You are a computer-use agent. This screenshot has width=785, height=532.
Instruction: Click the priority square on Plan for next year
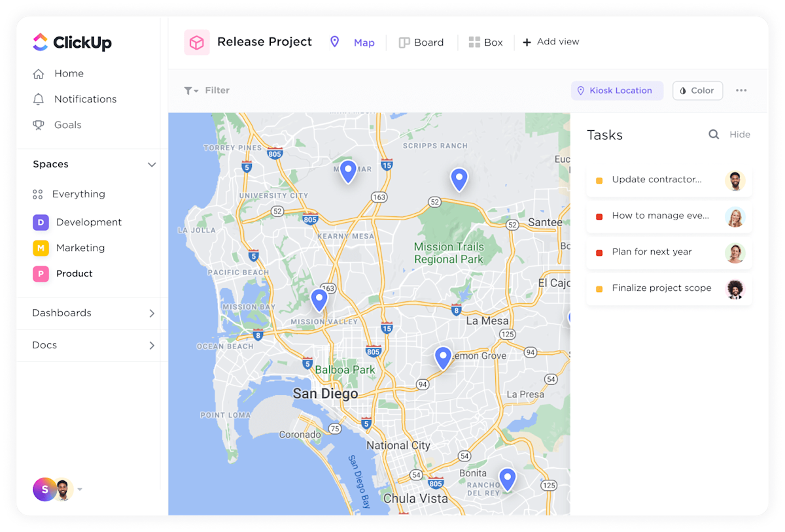click(599, 252)
